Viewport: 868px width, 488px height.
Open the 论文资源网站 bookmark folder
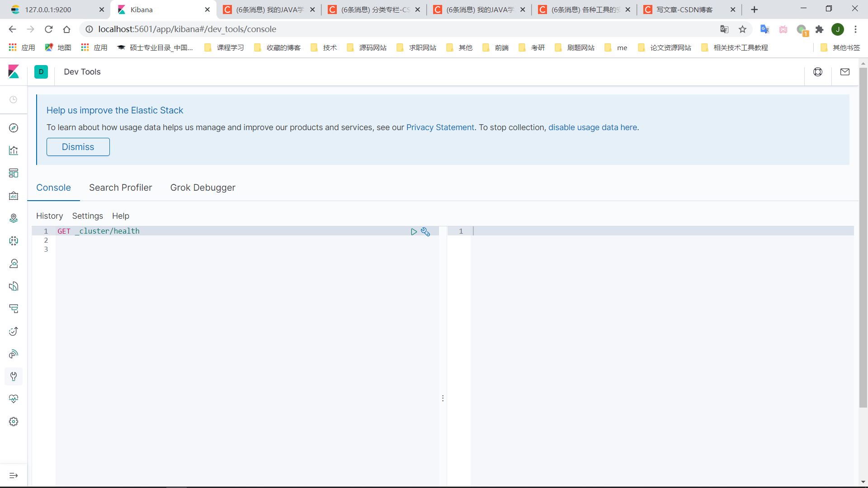[x=665, y=47]
